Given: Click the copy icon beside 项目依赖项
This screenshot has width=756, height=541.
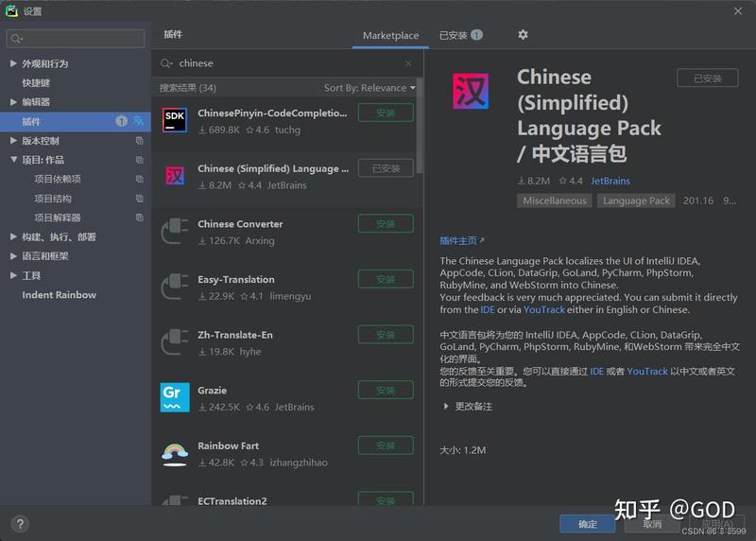Looking at the screenshot, I should pos(139,179).
